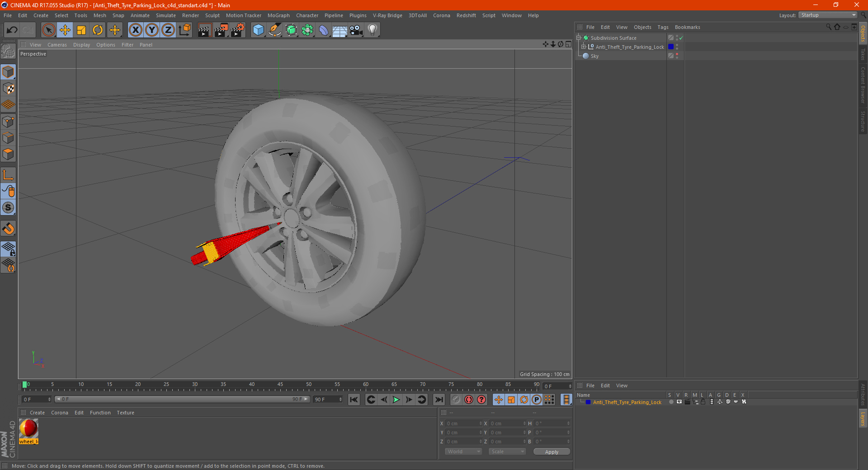Render the current view icon
Viewport: 868px width, 470px height.
[x=204, y=30]
